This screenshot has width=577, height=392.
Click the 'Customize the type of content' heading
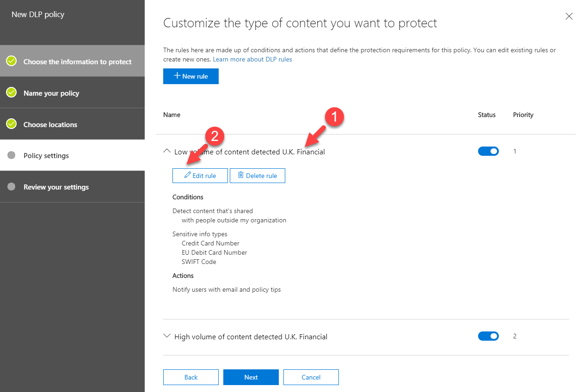(300, 23)
